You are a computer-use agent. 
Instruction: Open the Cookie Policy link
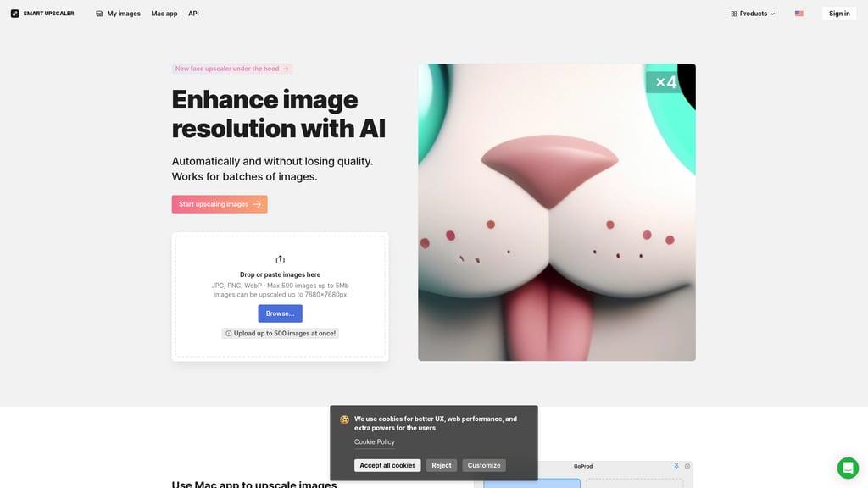374,441
